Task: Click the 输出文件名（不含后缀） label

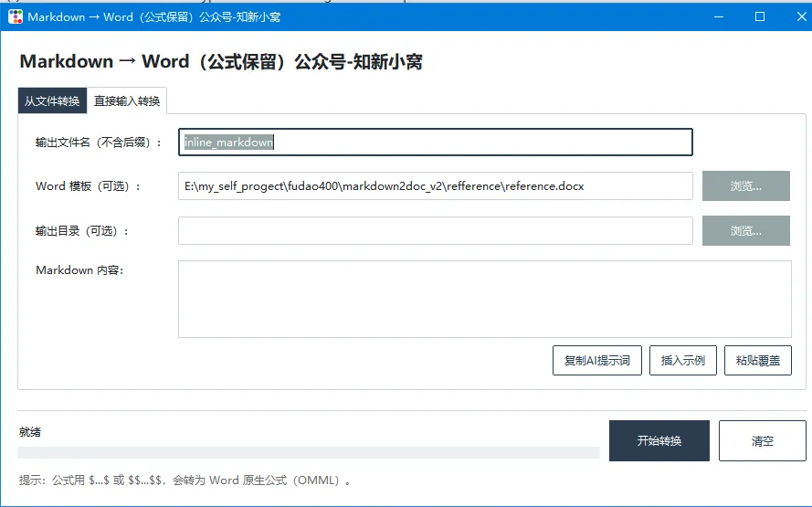Action: 99,142
